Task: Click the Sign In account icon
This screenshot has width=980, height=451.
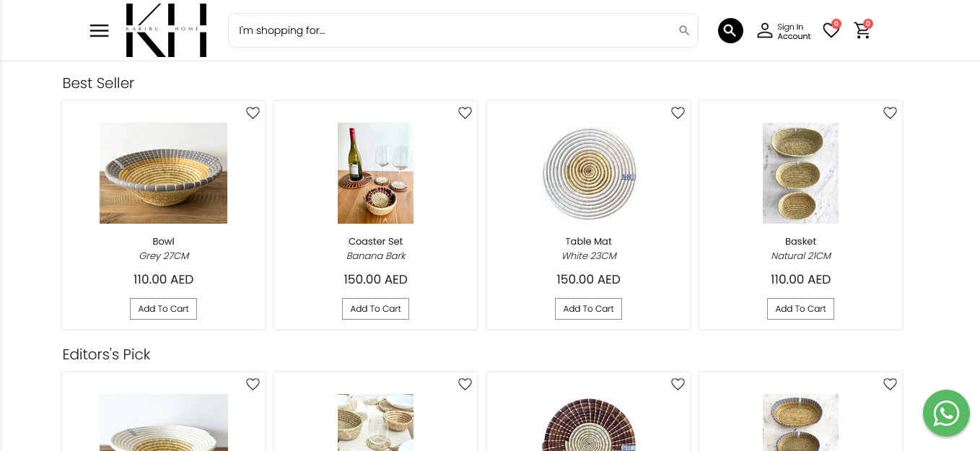Action: [x=765, y=30]
